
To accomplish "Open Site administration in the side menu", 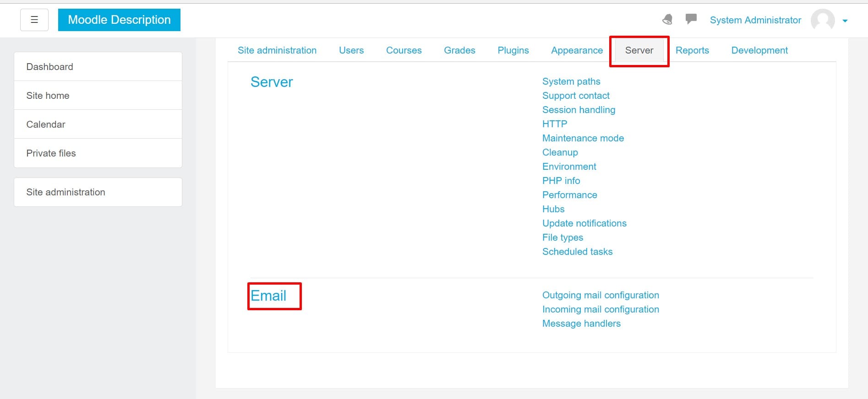I will (x=98, y=192).
